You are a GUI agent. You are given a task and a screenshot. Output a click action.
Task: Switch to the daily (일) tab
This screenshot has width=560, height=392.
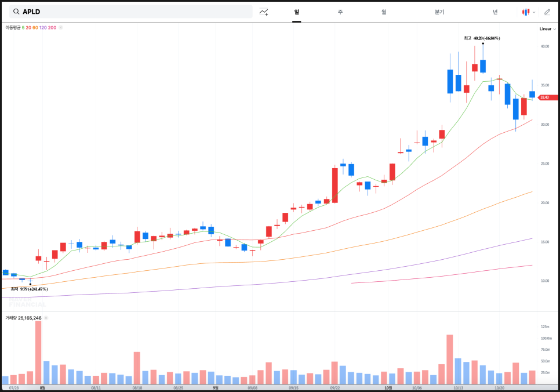point(296,12)
